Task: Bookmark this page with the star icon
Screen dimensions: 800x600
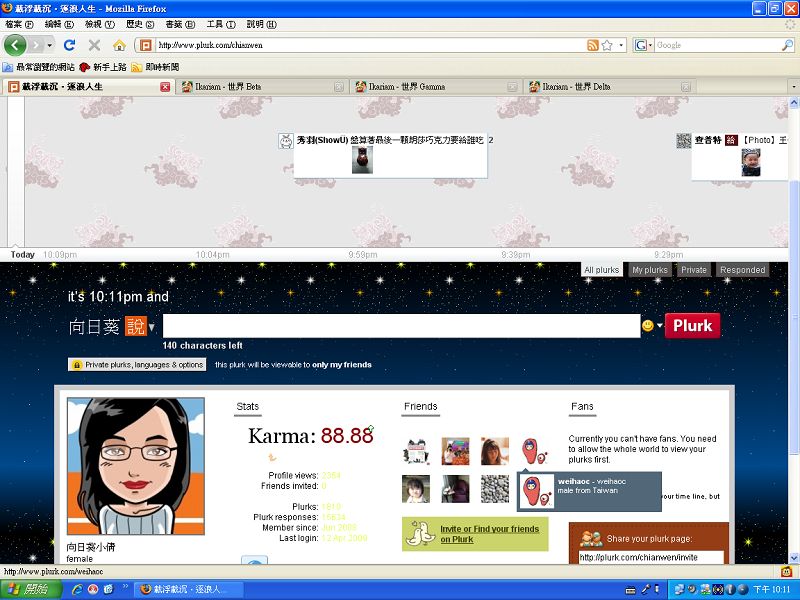Action: 607,45
